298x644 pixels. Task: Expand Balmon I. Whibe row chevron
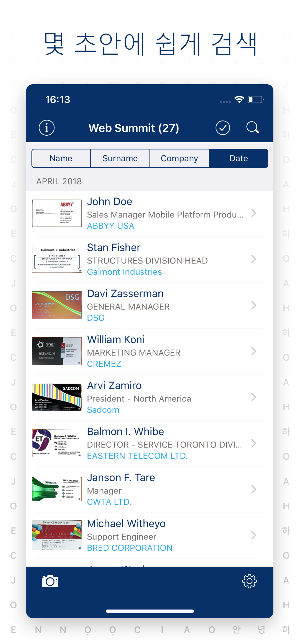coord(253,443)
